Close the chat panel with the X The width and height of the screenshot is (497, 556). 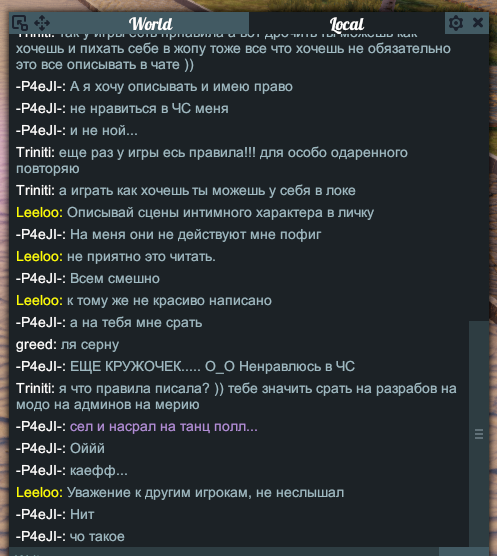click(x=478, y=23)
